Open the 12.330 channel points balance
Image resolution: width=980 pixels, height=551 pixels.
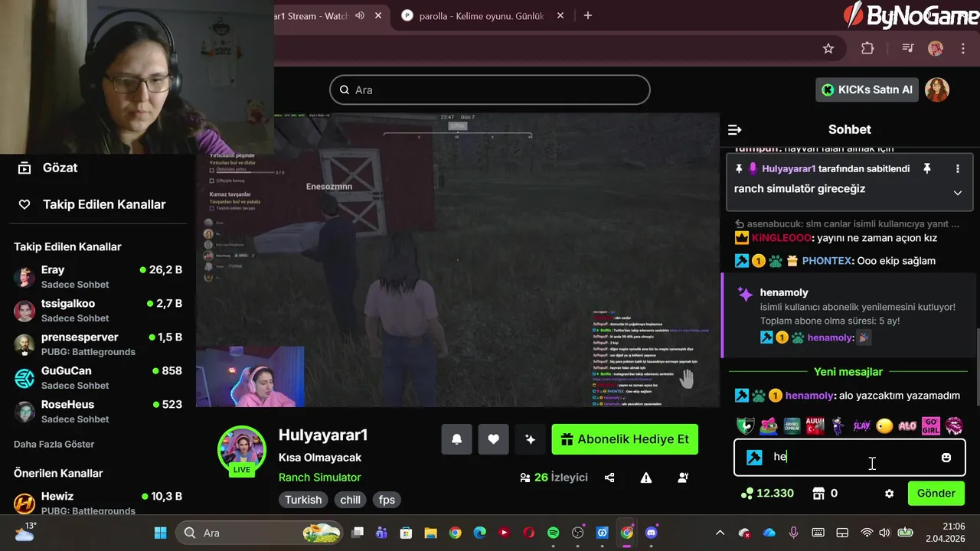click(x=766, y=494)
